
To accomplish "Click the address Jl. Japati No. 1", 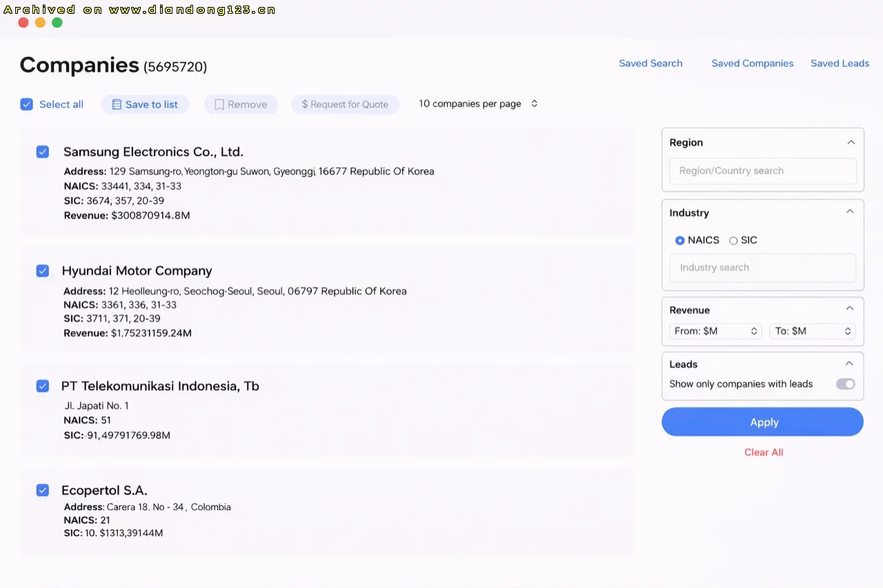I will [97, 406].
